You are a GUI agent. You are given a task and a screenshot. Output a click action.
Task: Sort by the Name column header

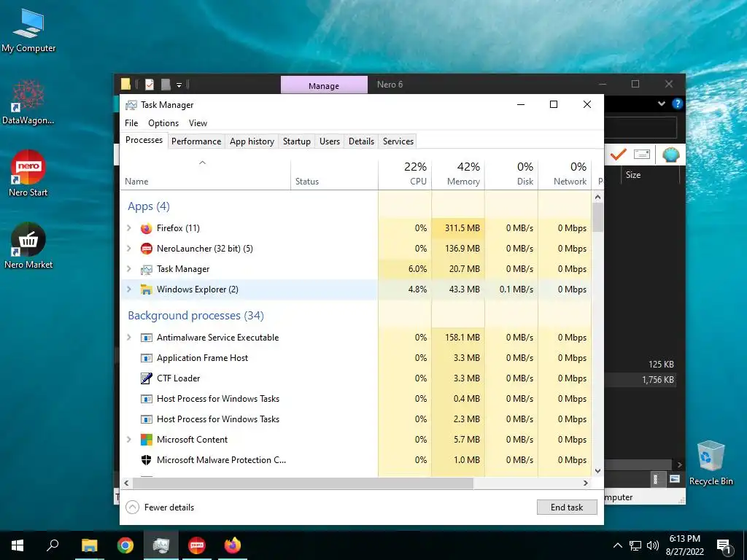tap(205, 174)
